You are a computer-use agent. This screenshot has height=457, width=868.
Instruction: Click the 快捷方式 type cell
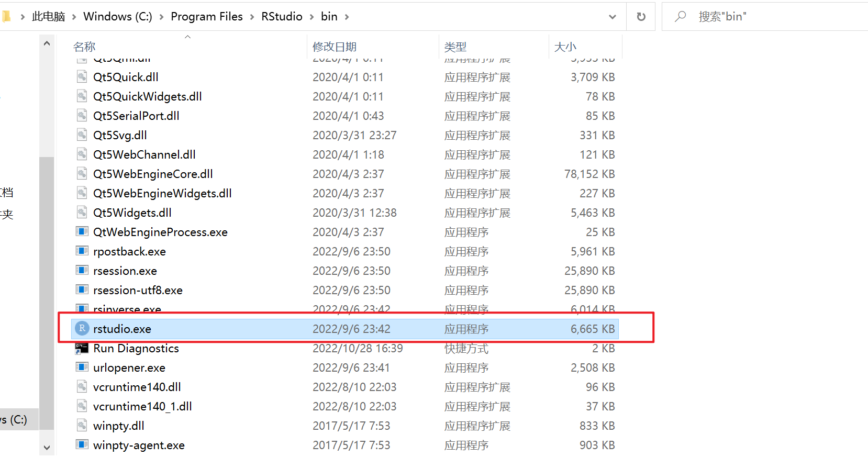pyautogui.click(x=466, y=348)
